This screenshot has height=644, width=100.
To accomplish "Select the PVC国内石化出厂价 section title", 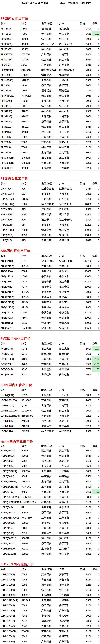I will [x=16, y=338].
